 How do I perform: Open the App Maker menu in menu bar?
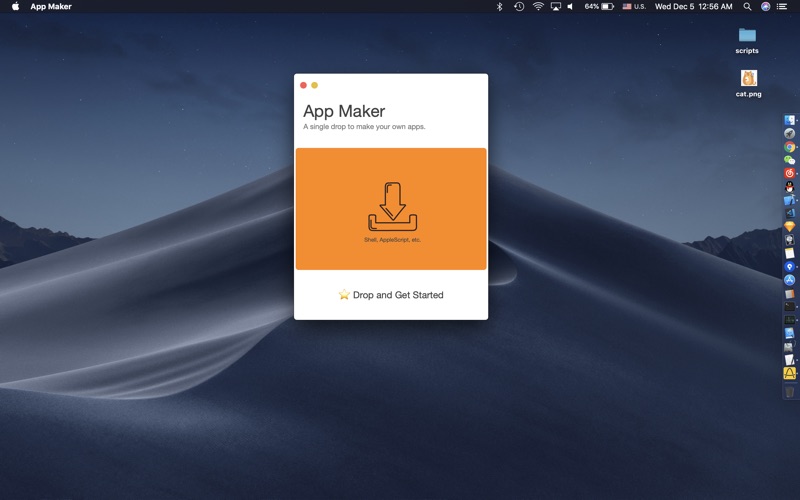[51, 7]
